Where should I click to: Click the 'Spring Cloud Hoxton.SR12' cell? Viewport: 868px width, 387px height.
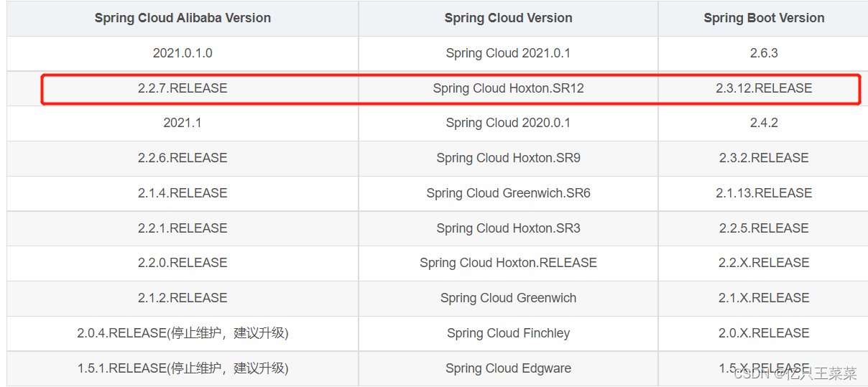coord(508,88)
